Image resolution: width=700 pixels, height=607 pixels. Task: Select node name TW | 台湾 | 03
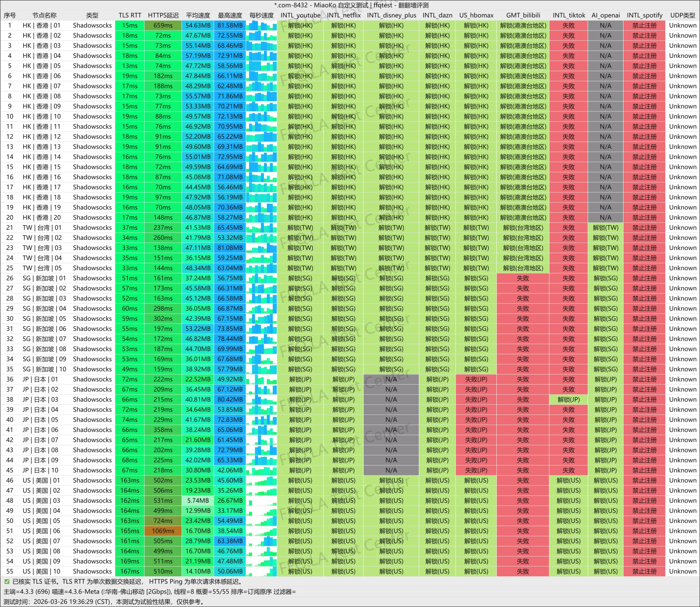click(x=42, y=248)
